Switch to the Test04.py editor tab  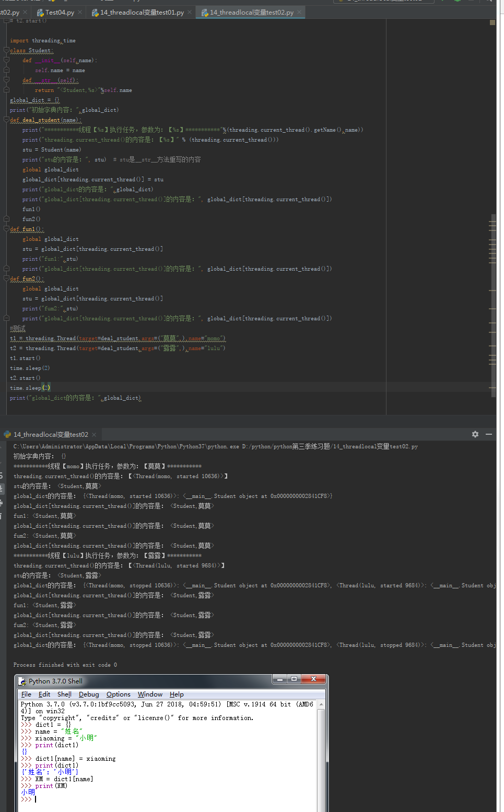[60, 13]
